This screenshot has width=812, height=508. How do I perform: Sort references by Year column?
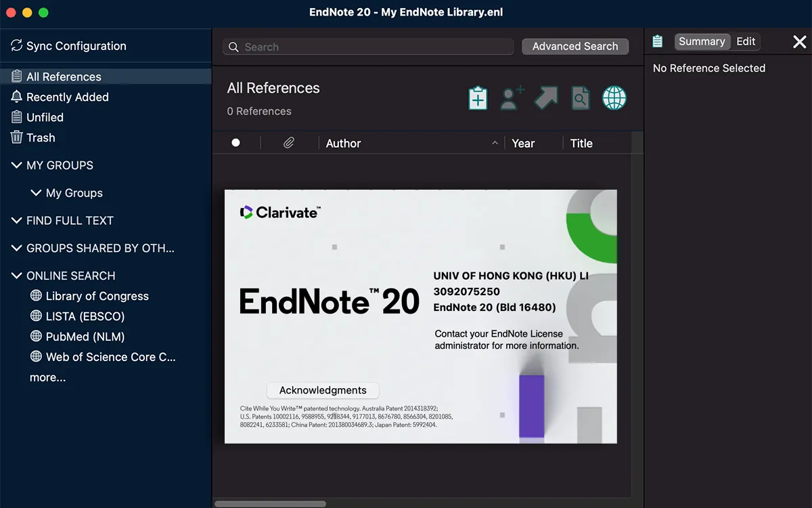point(523,143)
